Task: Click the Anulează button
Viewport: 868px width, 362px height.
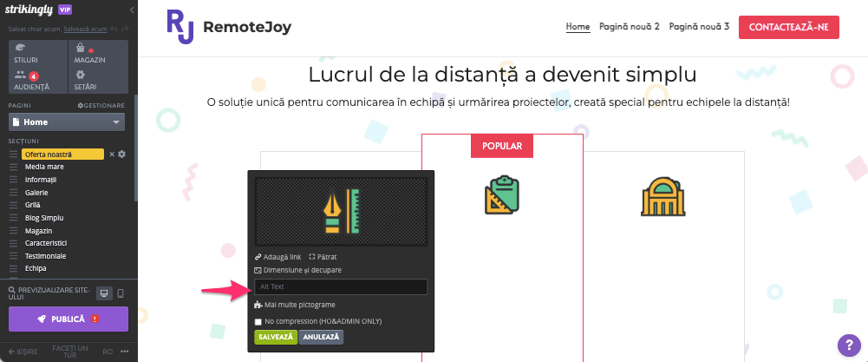Action: coord(321,337)
